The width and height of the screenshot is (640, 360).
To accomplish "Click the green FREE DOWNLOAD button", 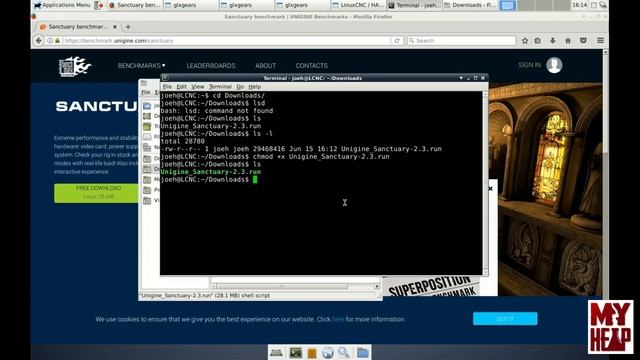I will [x=96, y=193].
